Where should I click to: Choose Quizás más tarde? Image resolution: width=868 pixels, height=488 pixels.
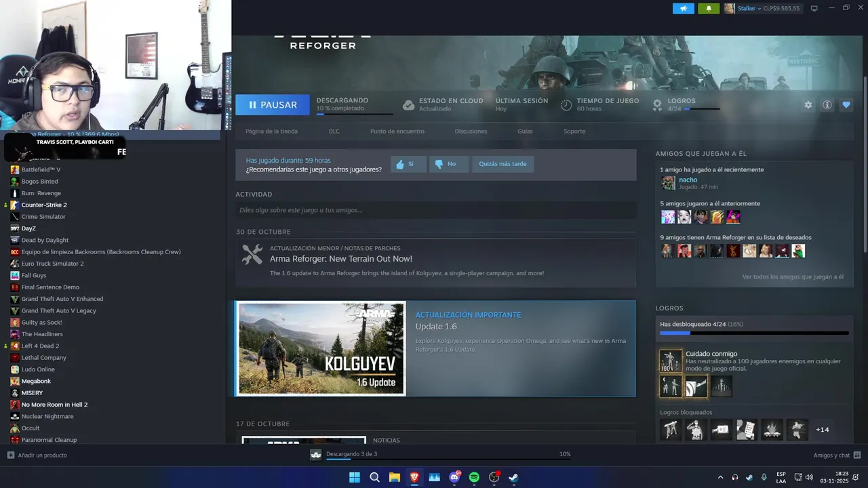click(x=502, y=164)
